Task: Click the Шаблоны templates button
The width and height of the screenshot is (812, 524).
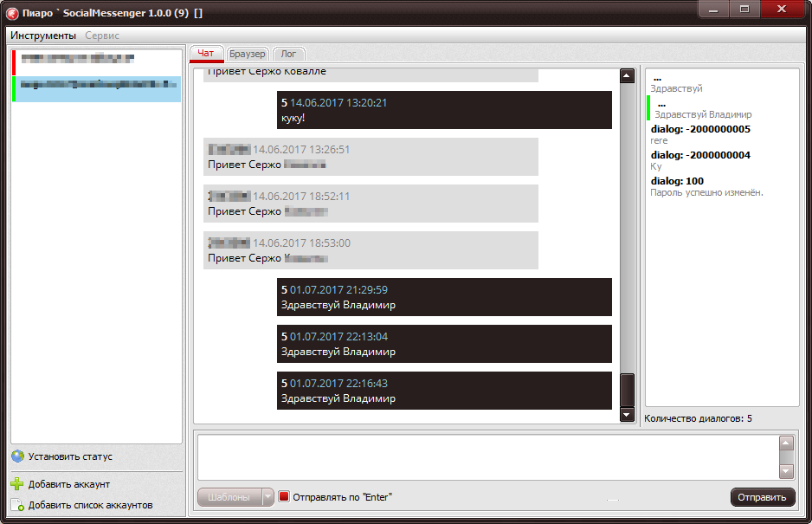Action: (x=229, y=497)
